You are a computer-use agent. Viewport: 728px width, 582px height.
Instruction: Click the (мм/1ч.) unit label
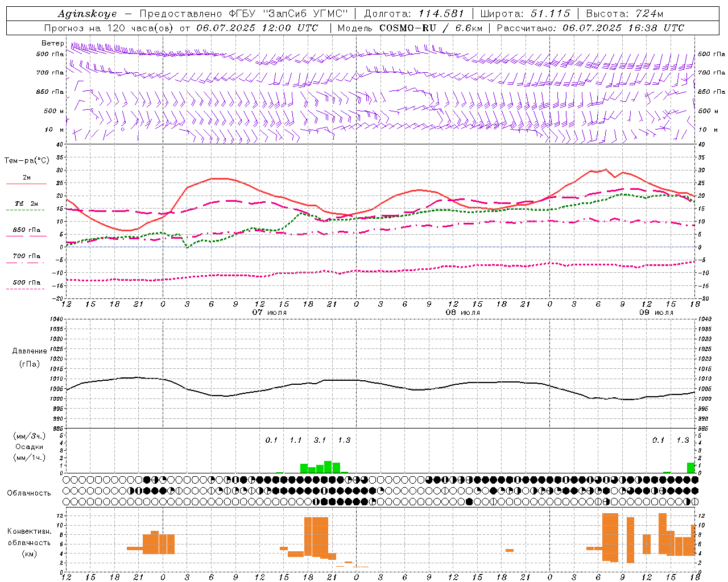tap(29, 458)
